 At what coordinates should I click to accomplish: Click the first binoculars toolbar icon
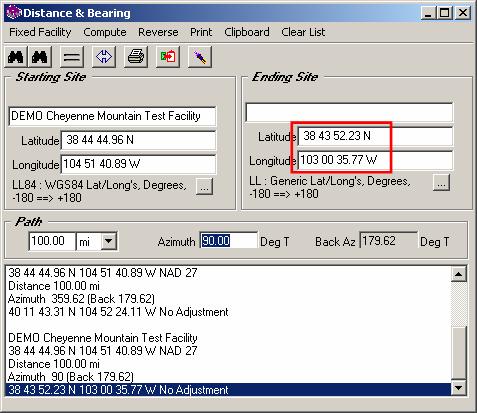[16, 57]
